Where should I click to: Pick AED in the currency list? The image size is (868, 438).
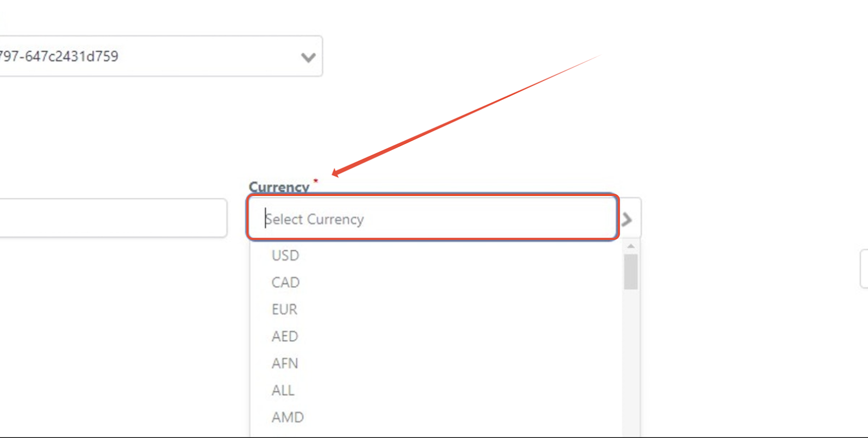click(x=284, y=336)
